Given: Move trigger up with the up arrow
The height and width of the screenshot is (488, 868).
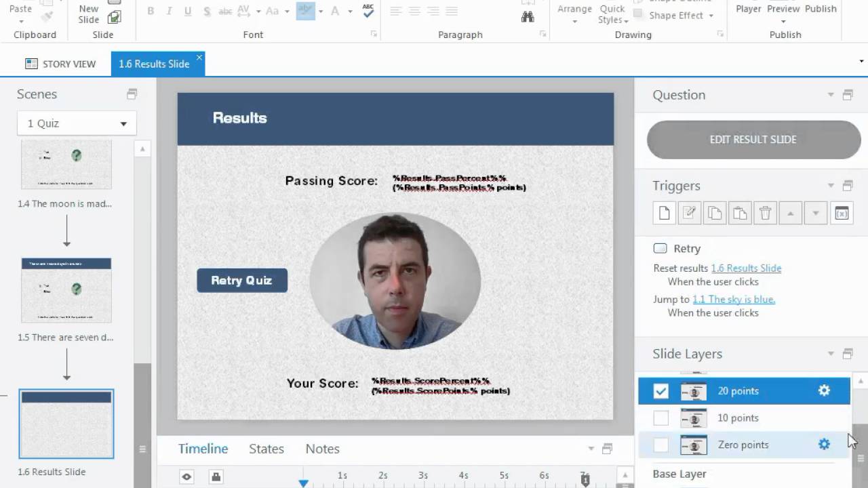Looking at the screenshot, I should pos(790,213).
